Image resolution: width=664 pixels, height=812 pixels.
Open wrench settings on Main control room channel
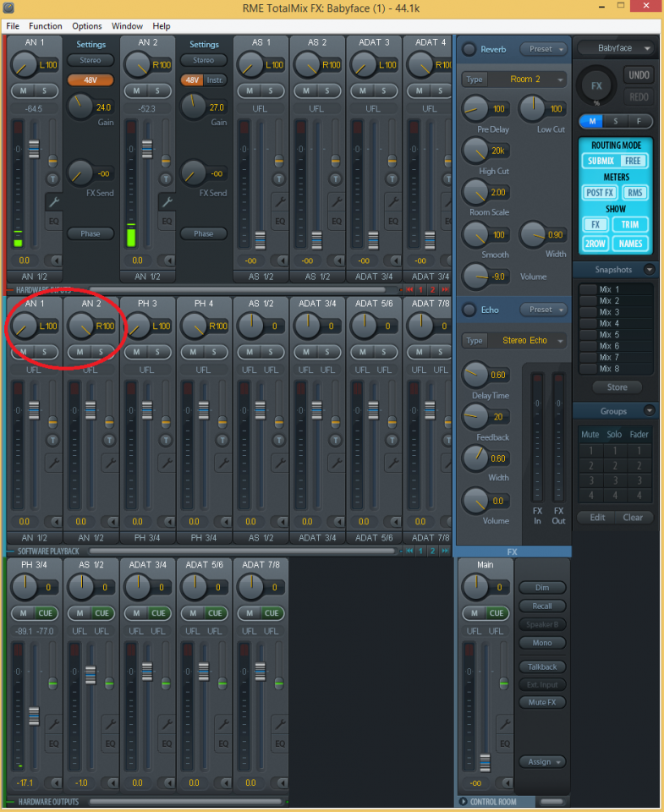tap(504, 723)
